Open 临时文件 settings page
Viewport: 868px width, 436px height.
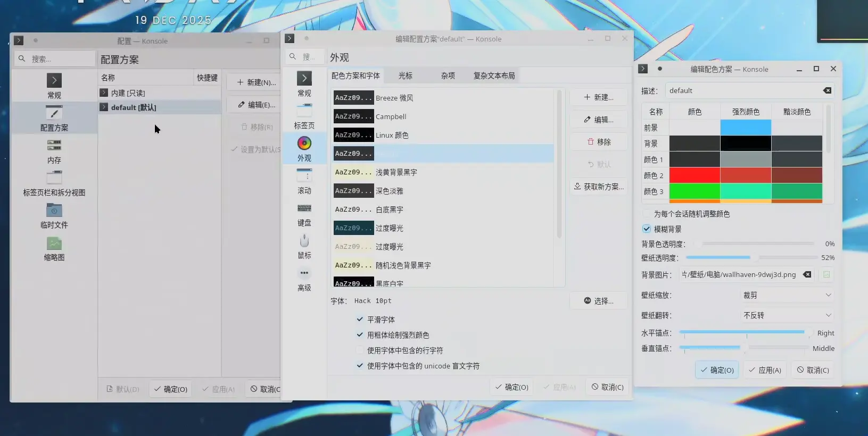tap(54, 216)
